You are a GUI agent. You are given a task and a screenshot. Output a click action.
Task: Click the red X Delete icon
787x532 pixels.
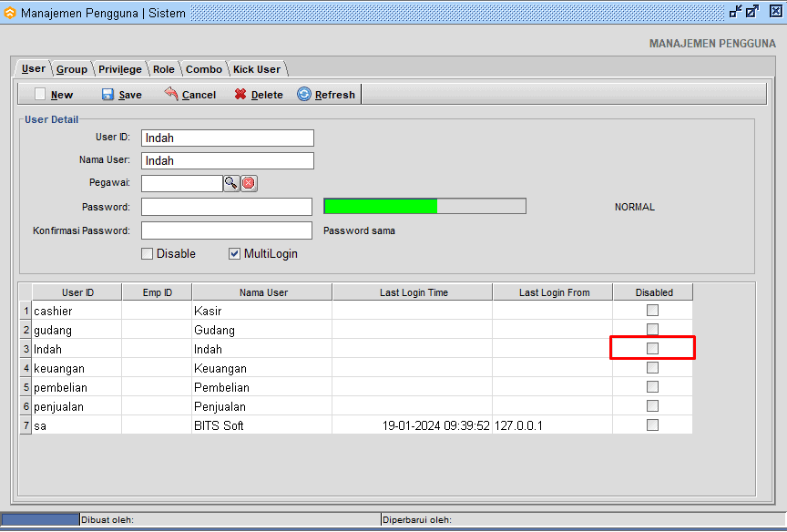[240, 95]
